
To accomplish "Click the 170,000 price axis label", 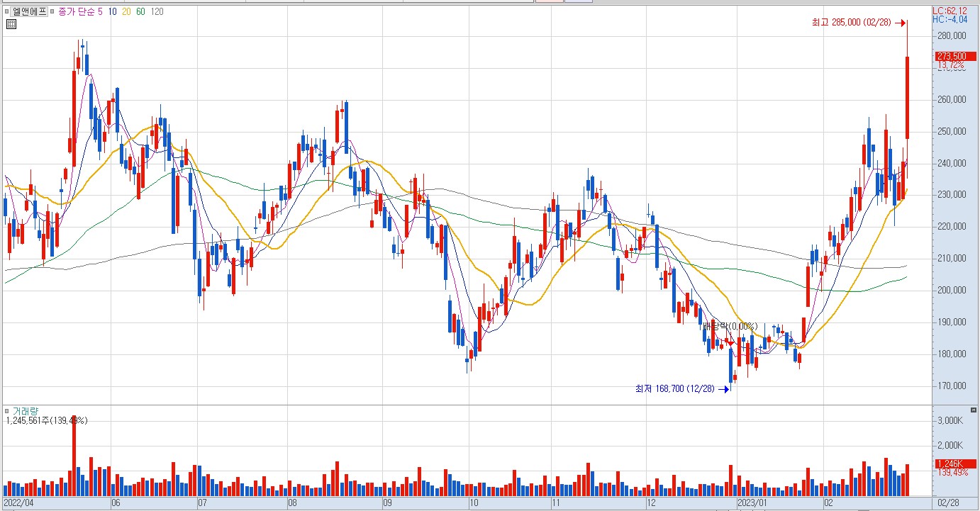I will click(951, 386).
